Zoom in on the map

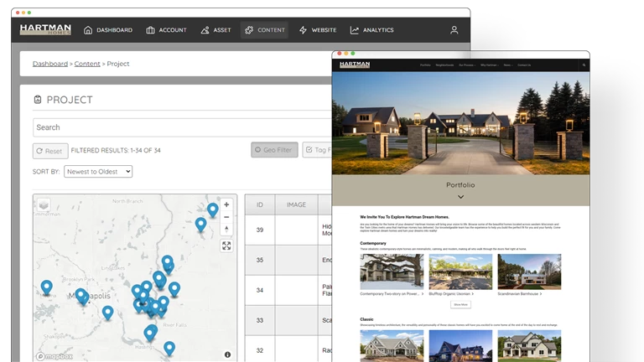(x=226, y=204)
